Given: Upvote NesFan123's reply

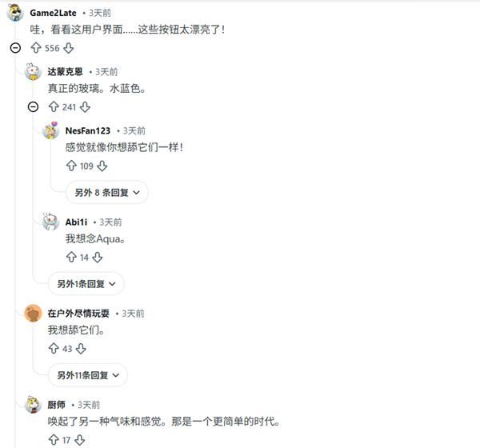Looking at the screenshot, I should 72,166.
